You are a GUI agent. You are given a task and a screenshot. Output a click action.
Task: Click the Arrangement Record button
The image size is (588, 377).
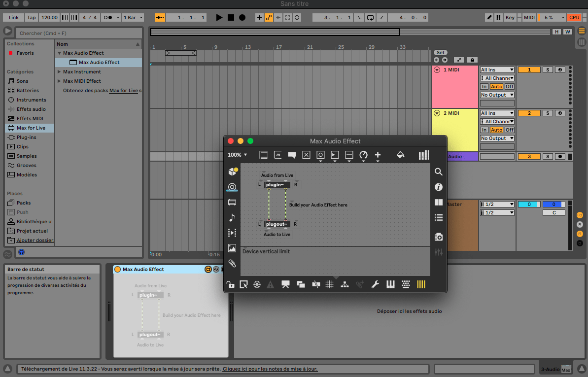242,17
